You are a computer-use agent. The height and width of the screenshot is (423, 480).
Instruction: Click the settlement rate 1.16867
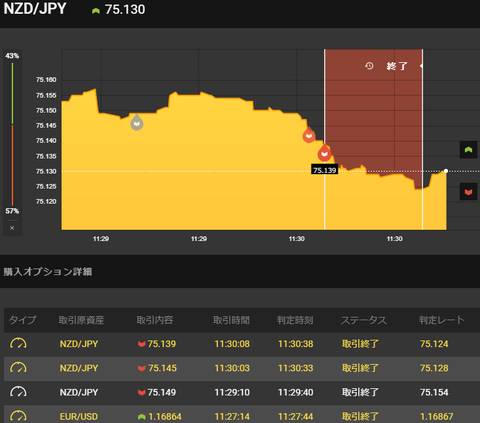pos(437,417)
